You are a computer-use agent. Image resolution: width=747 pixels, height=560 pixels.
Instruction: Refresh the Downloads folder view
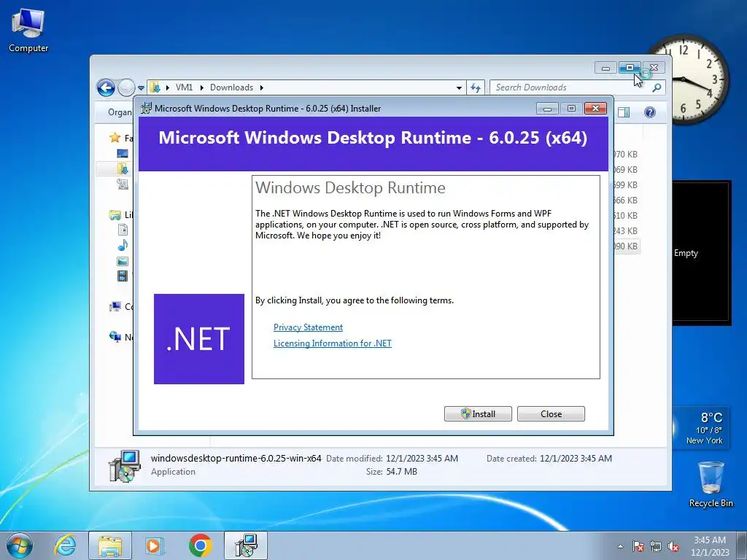(476, 87)
